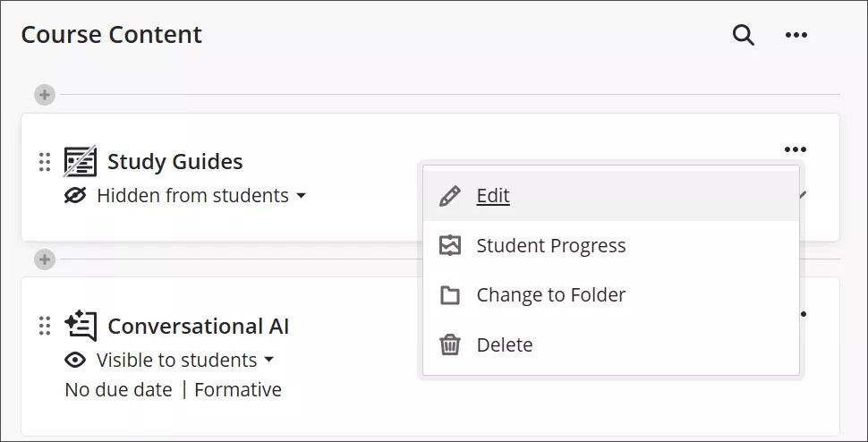The height and width of the screenshot is (442, 868).
Task: Toggle the hidden-eye icon under Study Guides
Action: point(75,195)
